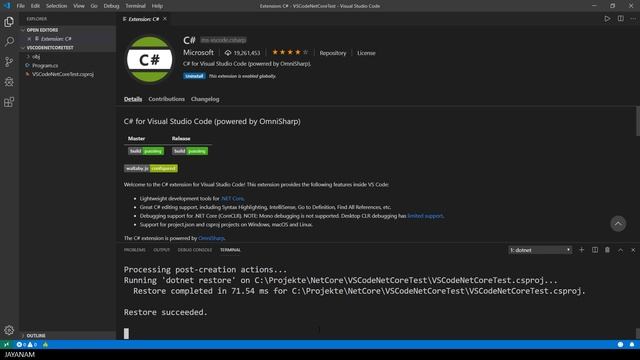Click the wallaby.js configured badge
Screen dimensions: 640x360
151,168
